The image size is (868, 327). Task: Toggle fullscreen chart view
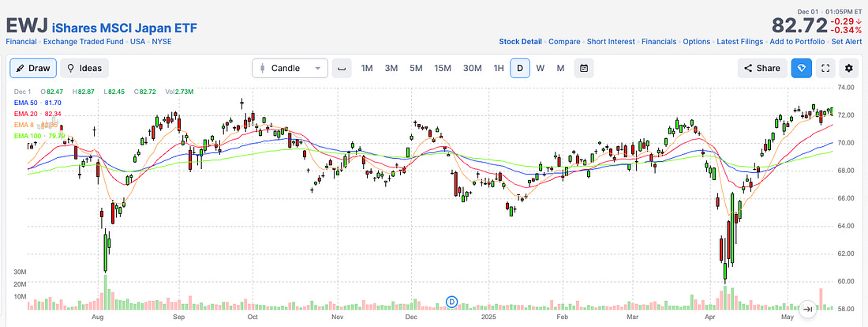825,68
